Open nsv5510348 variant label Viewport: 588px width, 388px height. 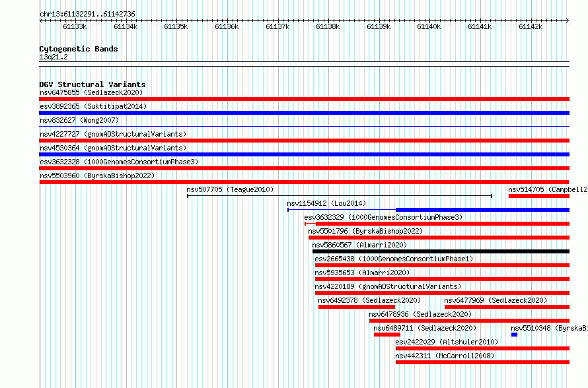pos(549,328)
